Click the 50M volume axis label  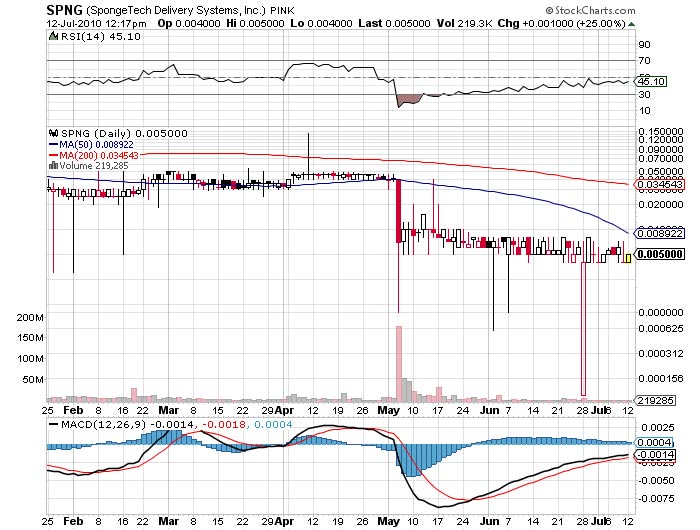coord(33,380)
